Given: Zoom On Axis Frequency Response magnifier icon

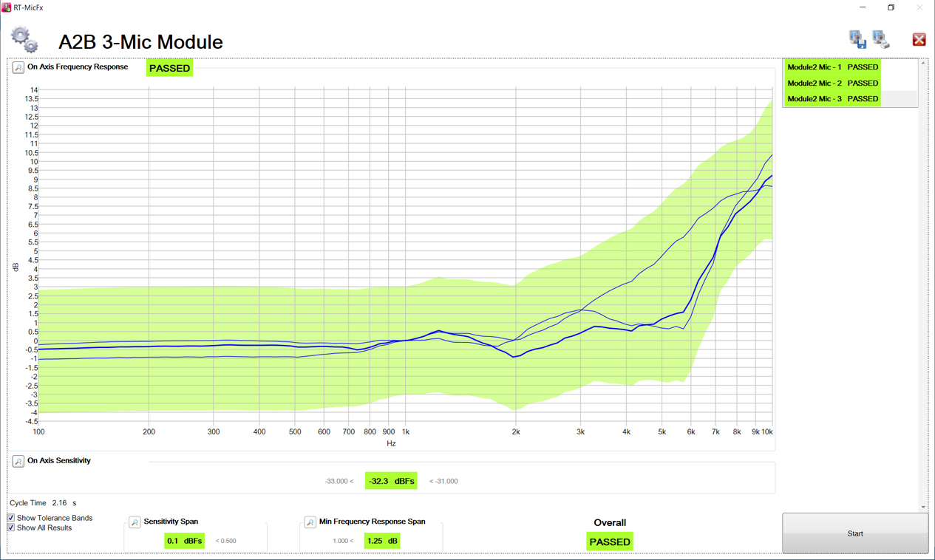Looking at the screenshot, I should [x=18, y=68].
